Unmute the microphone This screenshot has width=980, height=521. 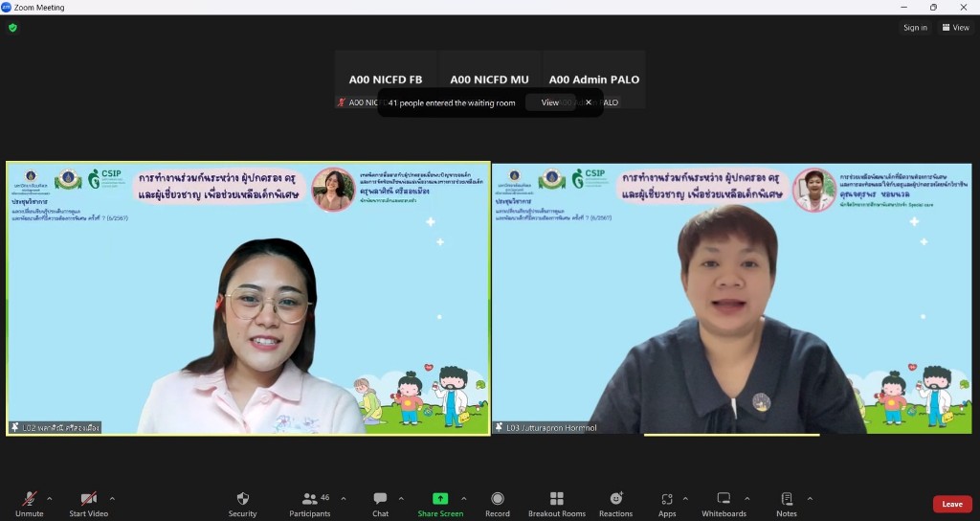(x=30, y=504)
